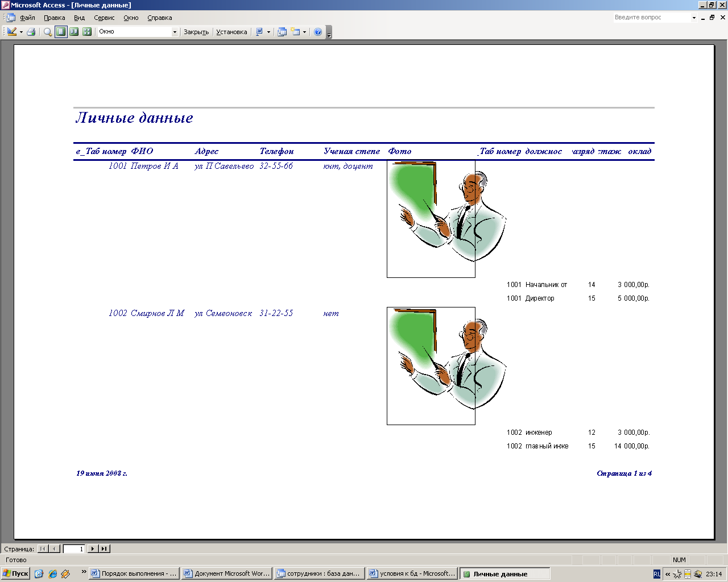728x582 pixels.
Task: Launch Internet Explorer from Quick Launch
Action: pos(53,574)
